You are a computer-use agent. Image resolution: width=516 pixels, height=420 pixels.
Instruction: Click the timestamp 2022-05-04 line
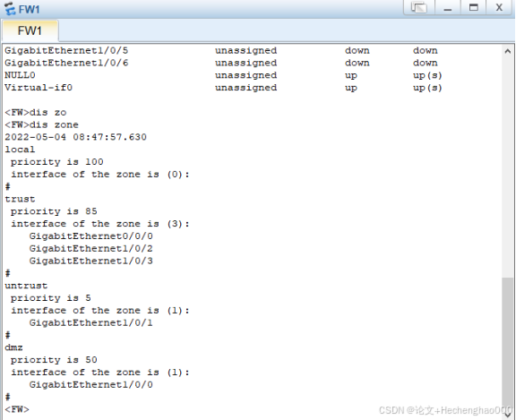(75, 137)
